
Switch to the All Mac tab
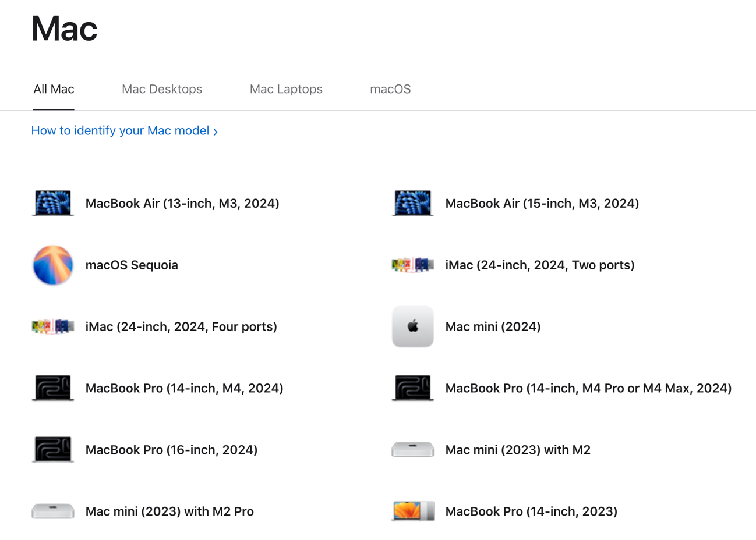(54, 89)
